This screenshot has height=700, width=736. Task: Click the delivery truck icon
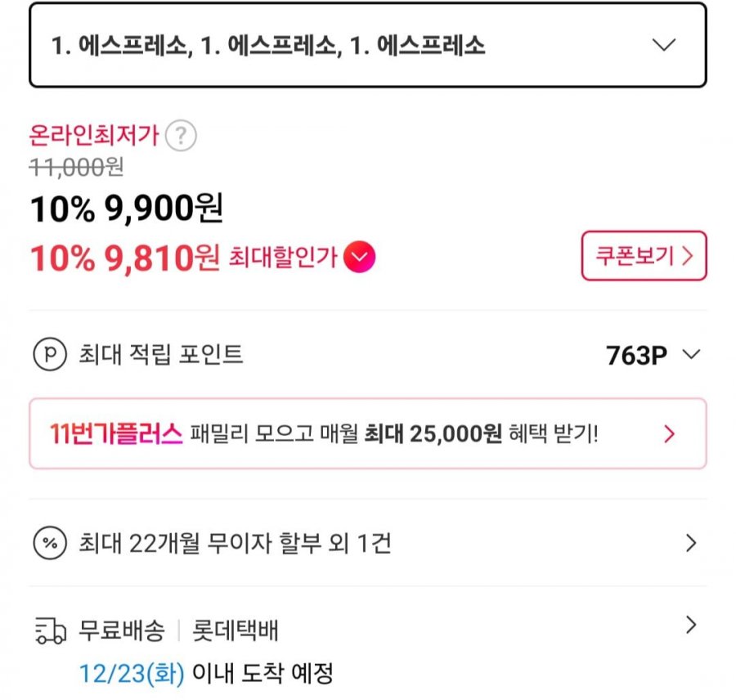coord(50,631)
